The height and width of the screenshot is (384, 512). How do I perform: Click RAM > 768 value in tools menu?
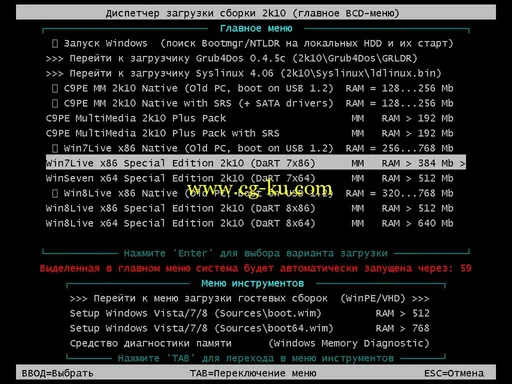point(402,328)
